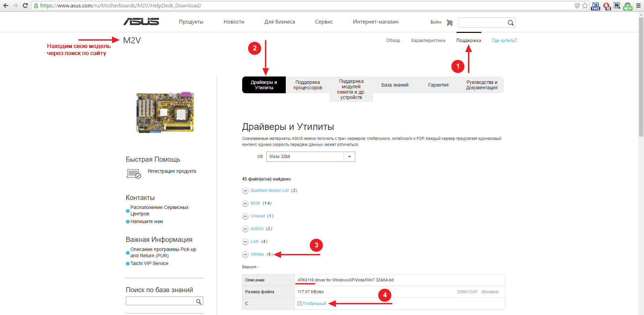Image resolution: width=644 pixels, height=315 pixels.
Task: Click the 117.07 KBytes file size value
Action: pos(311,292)
